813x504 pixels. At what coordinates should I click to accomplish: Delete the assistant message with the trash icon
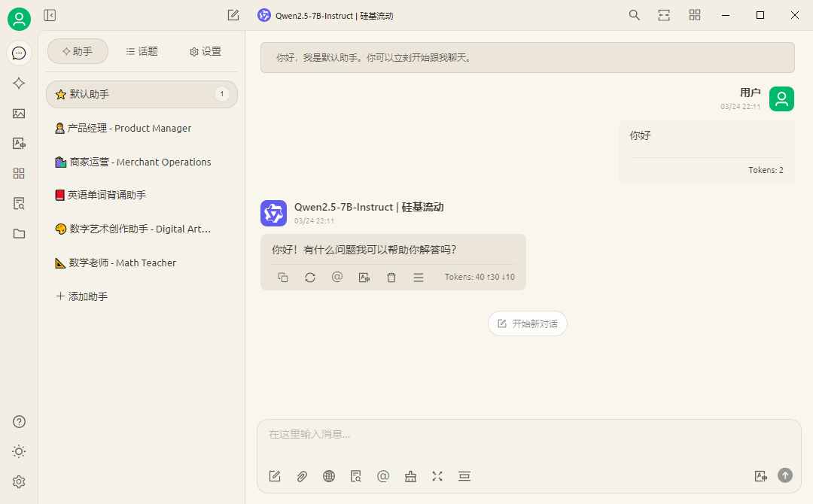[391, 277]
